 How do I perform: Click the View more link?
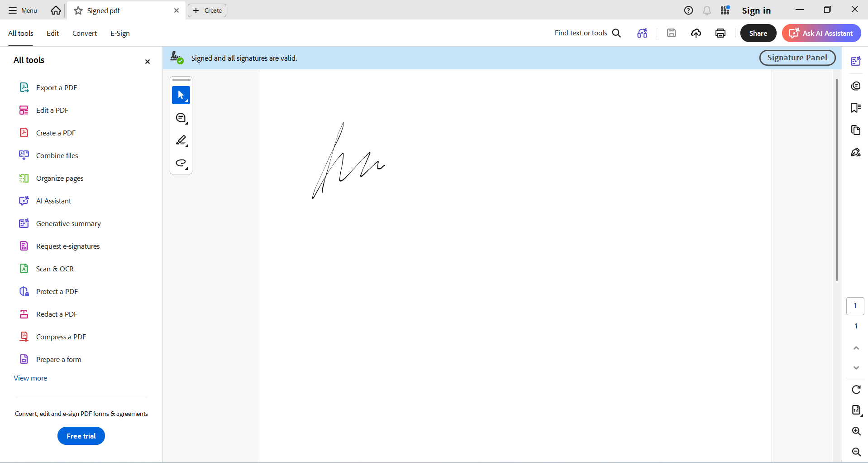click(x=30, y=378)
